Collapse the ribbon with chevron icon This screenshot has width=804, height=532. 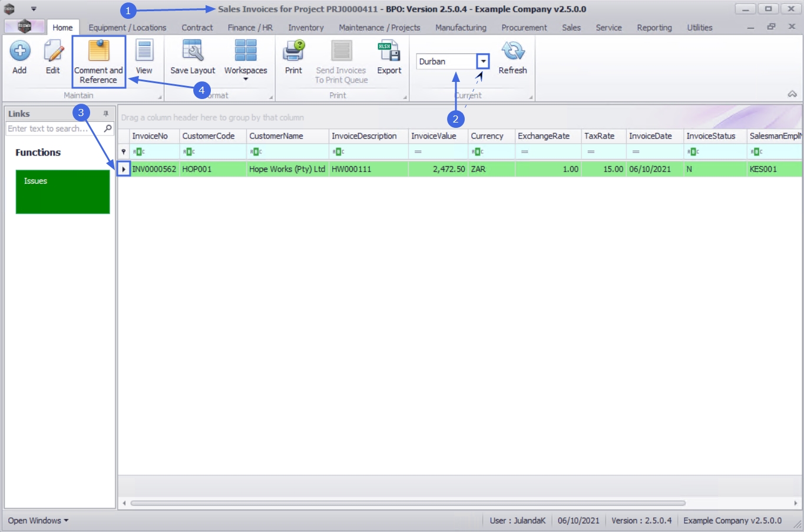[x=792, y=94]
